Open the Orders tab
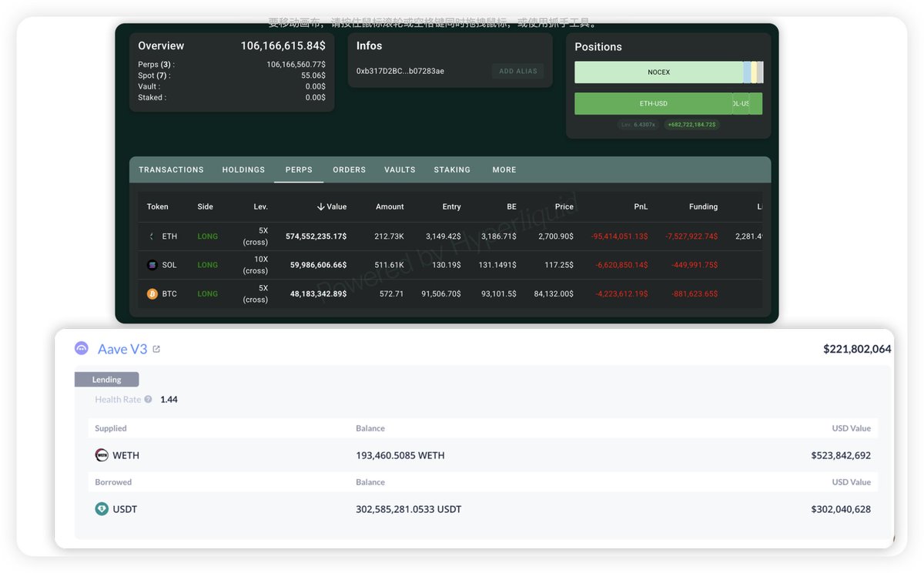 tap(349, 169)
